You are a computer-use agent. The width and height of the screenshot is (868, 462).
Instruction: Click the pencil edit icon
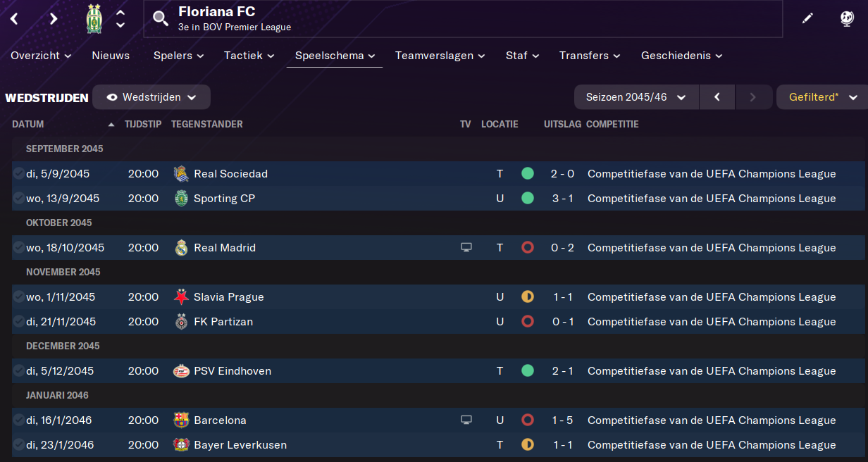click(807, 19)
